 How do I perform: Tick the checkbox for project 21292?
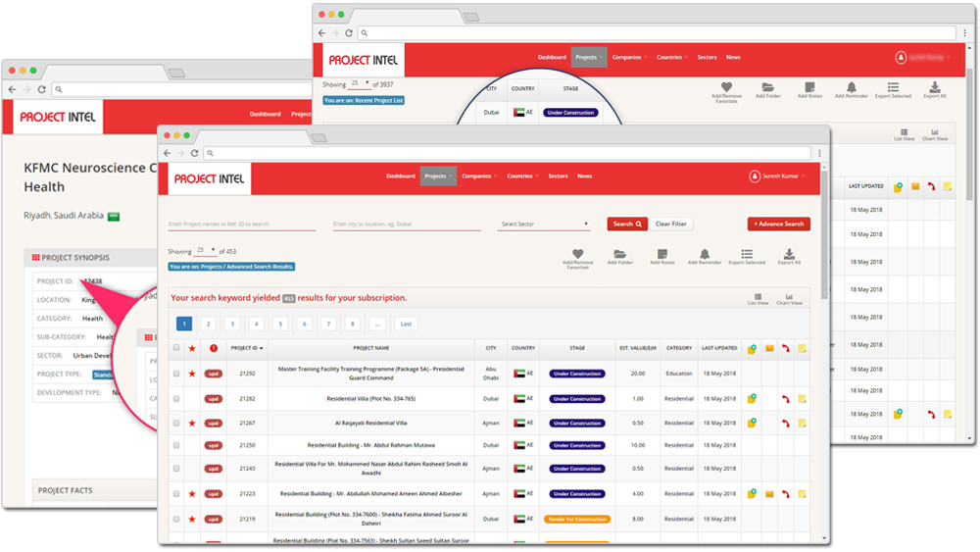click(x=176, y=374)
